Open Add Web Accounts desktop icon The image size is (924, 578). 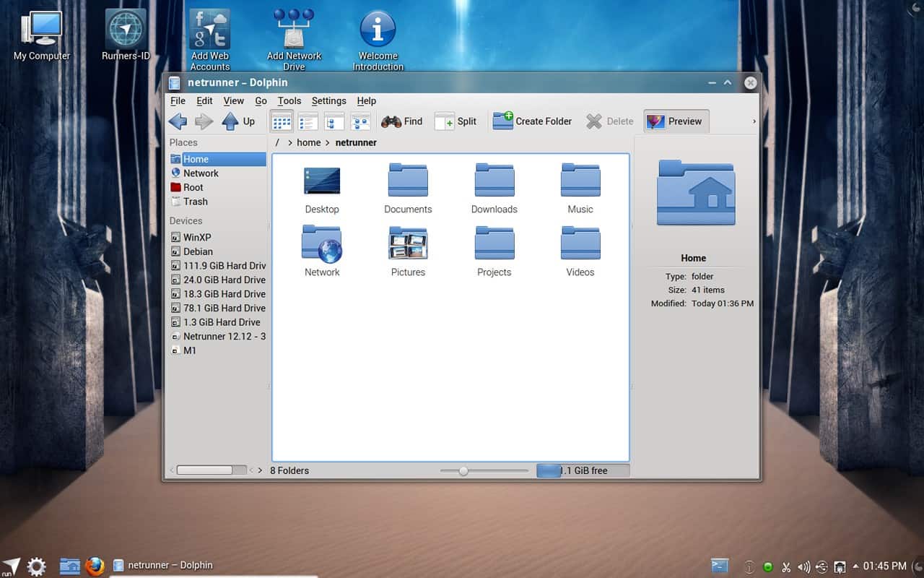(210, 40)
